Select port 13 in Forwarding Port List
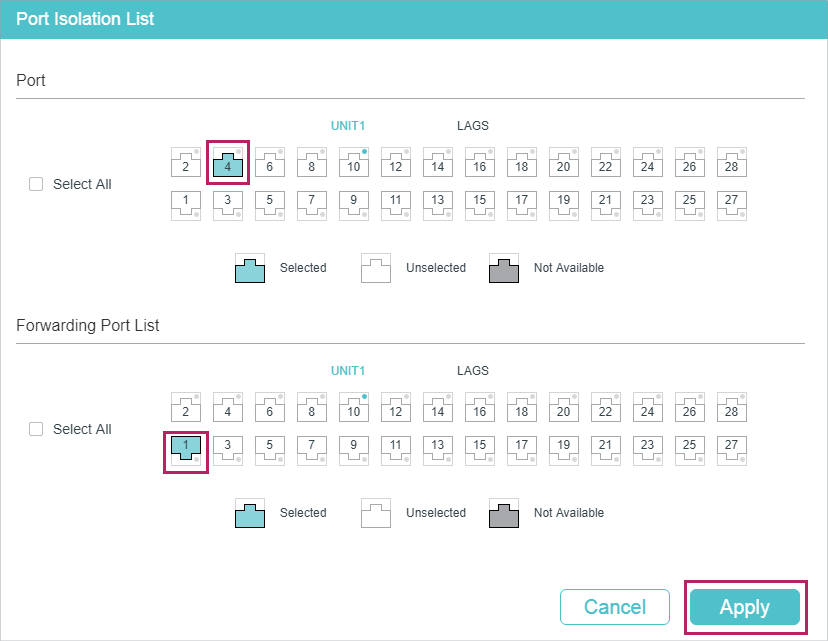The image size is (828, 641). 438,450
